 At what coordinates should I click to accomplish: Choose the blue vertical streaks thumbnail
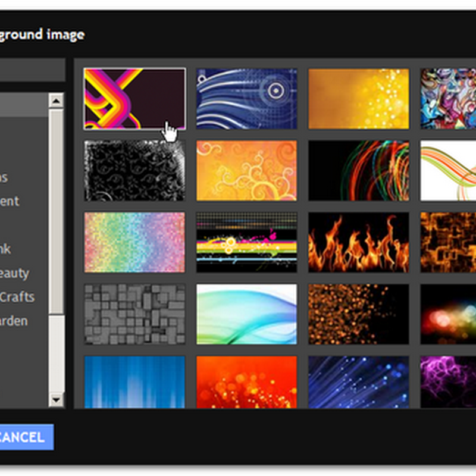point(135,382)
